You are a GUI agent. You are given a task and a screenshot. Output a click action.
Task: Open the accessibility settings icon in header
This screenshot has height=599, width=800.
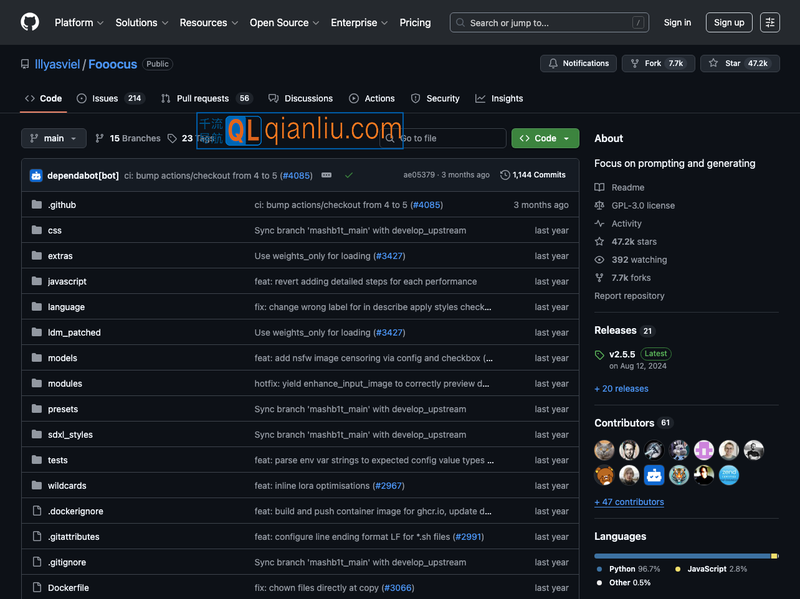pyautogui.click(x=769, y=22)
